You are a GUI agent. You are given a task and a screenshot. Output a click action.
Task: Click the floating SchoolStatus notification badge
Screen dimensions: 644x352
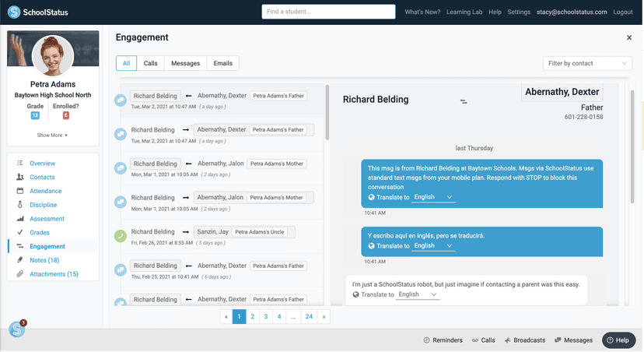coord(16,329)
